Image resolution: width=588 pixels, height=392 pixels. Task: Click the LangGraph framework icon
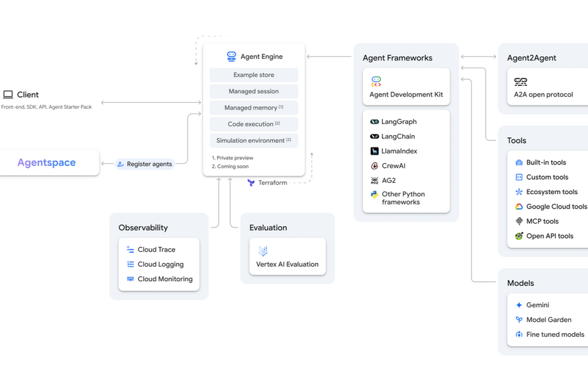pyautogui.click(x=373, y=121)
